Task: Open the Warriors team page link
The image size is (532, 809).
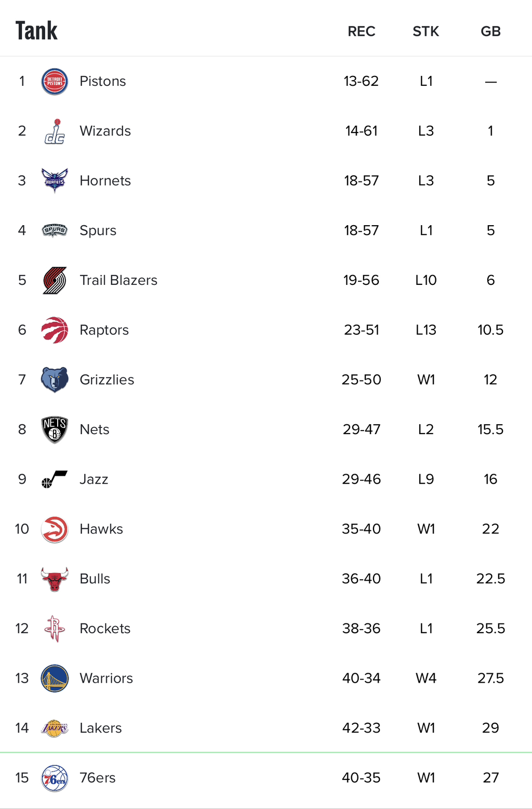Action: click(x=106, y=678)
